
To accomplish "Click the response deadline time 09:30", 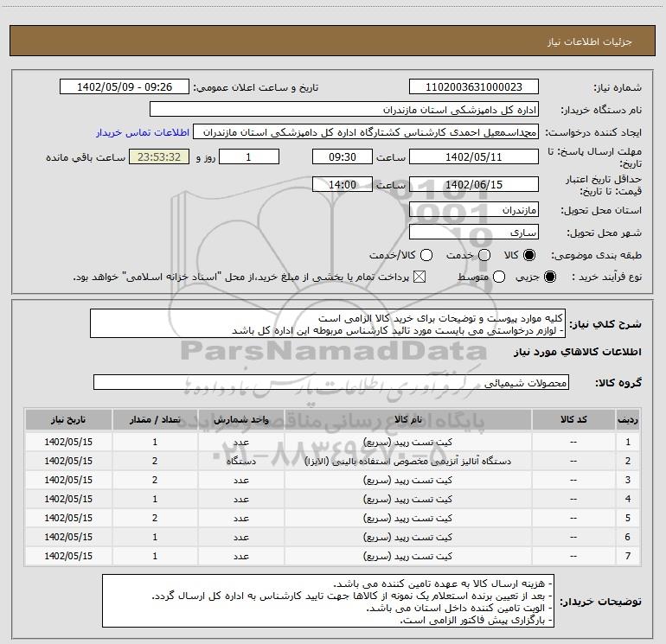I will (343, 156).
